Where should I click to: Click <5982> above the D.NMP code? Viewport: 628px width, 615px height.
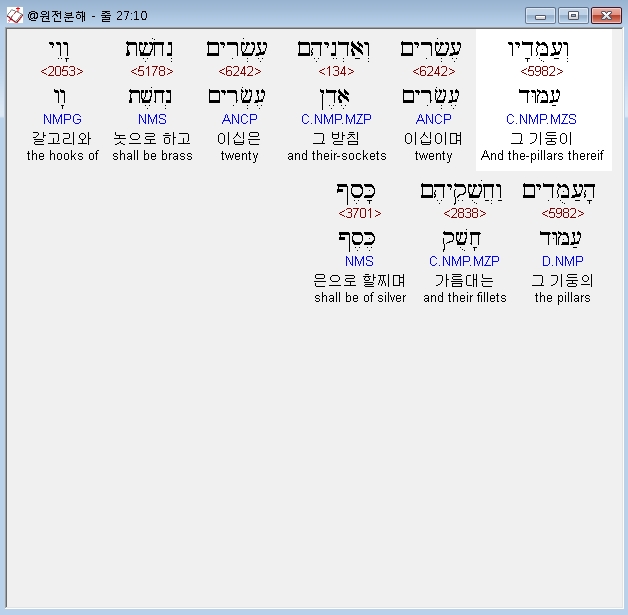click(x=563, y=213)
